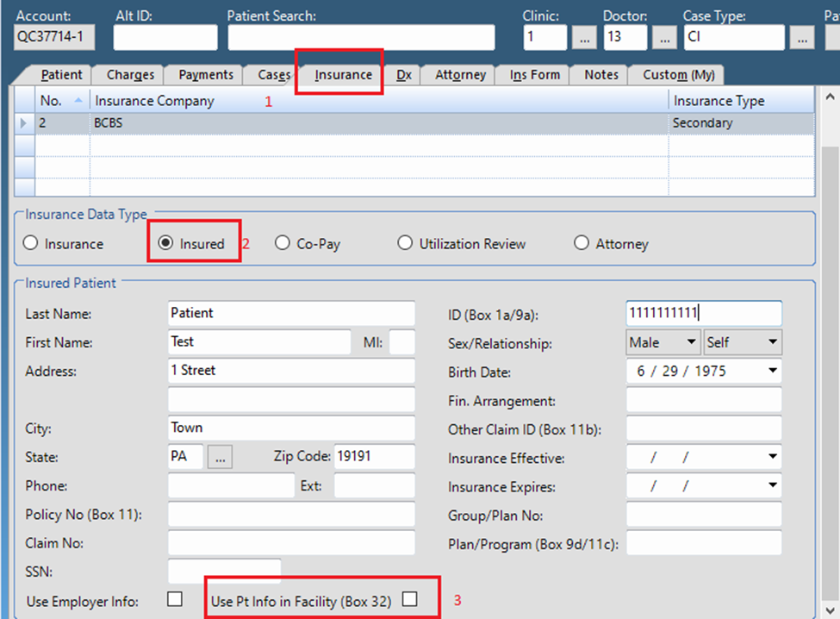The image size is (840, 619).
Task: Select the BCBS insurance company cell
Action: [x=379, y=123]
